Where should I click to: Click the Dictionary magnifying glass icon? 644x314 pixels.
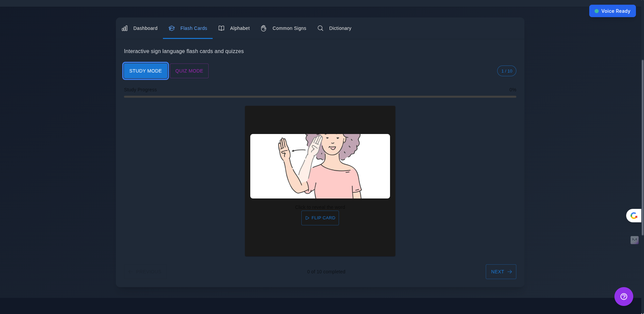pyautogui.click(x=320, y=28)
